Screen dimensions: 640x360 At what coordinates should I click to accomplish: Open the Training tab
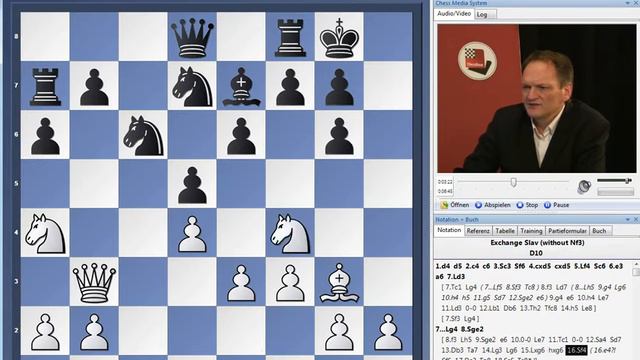[531, 231]
